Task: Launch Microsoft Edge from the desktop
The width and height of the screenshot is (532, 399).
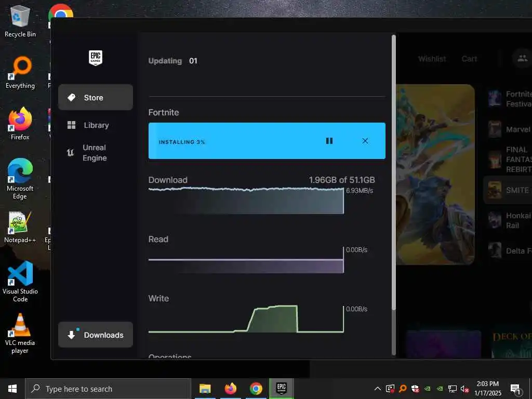Action: click(20, 179)
